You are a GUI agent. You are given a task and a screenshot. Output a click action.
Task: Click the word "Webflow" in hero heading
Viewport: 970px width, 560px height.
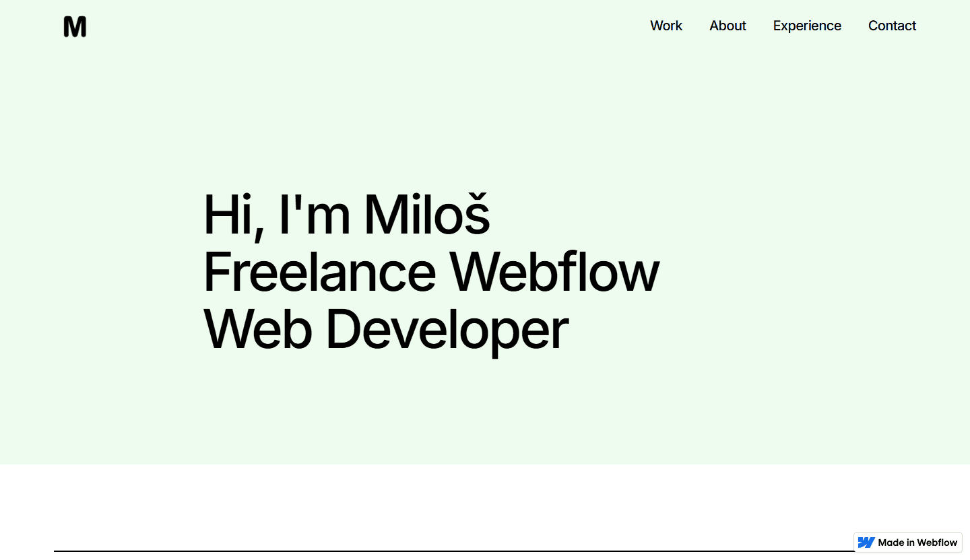[x=554, y=273]
